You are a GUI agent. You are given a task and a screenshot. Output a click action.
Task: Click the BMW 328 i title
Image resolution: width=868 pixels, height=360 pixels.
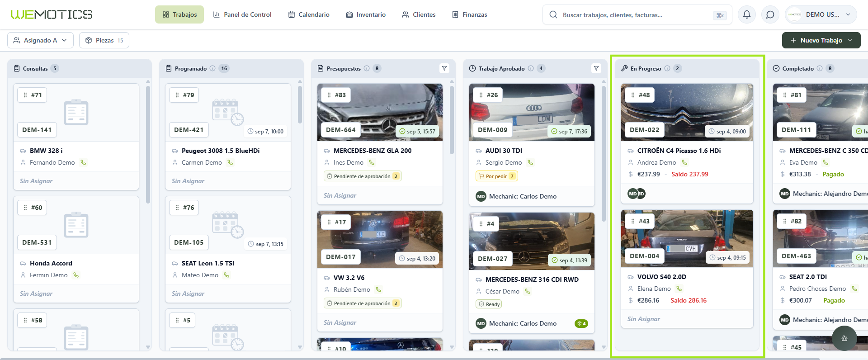click(46, 151)
